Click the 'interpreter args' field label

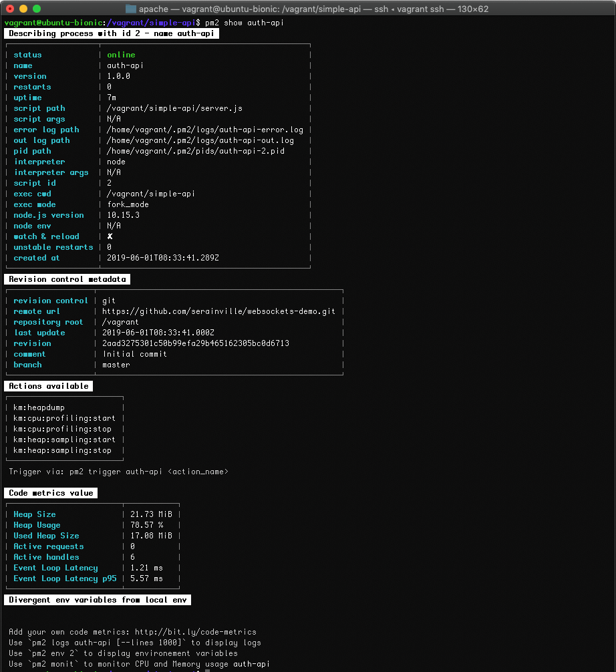pyautogui.click(x=51, y=172)
